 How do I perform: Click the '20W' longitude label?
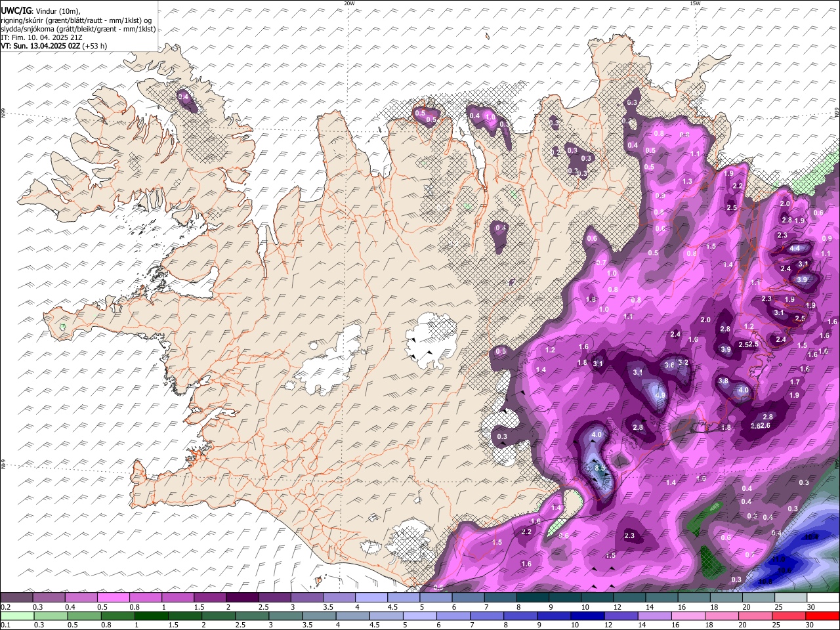349,3
